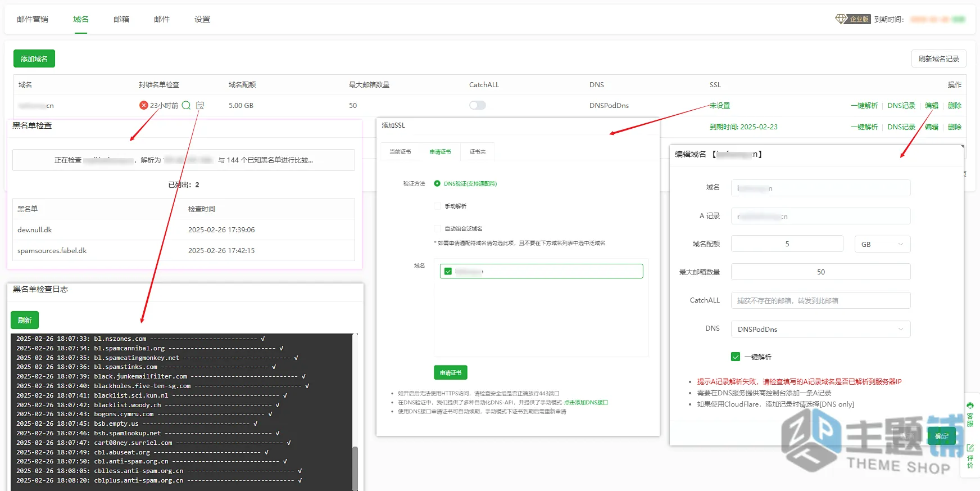Select the 当前证书 tab in SSL dialog
The height and width of the screenshot is (491, 980).
[x=401, y=152]
